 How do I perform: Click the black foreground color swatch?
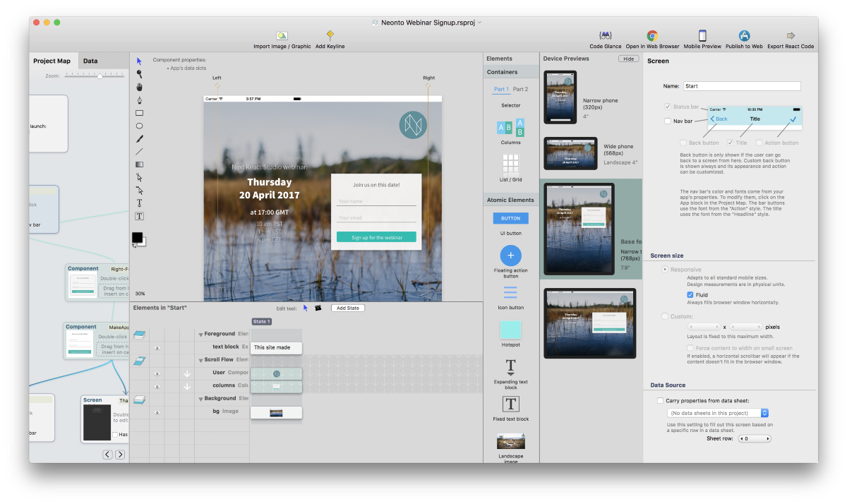point(137,237)
